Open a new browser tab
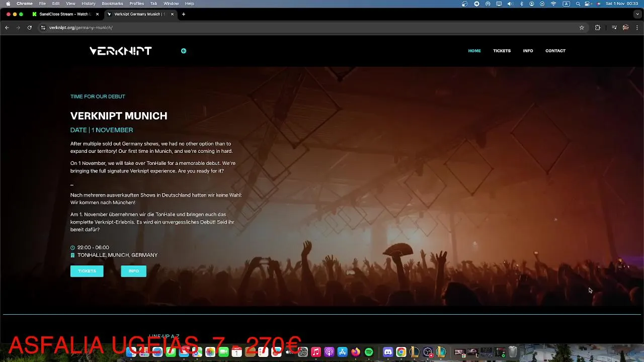 click(x=184, y=14)
